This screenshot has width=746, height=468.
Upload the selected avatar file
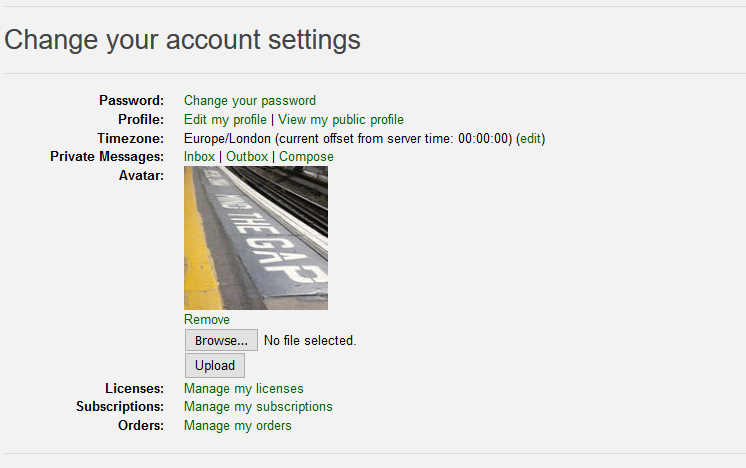pyautogui.click(x=215, y=365)
